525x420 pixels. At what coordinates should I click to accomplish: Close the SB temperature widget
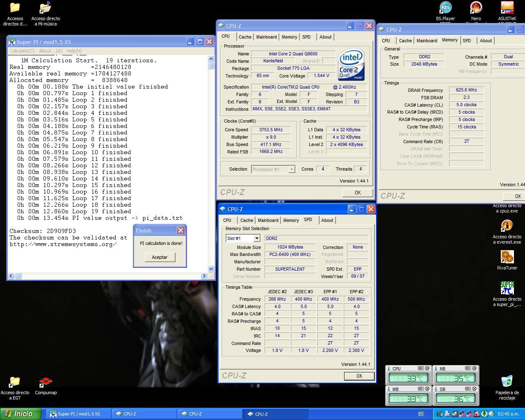tap(474, 389)
